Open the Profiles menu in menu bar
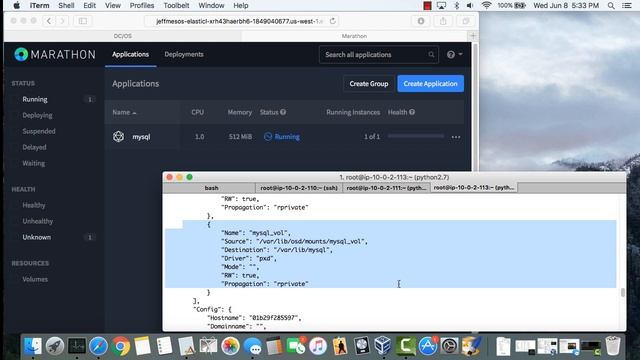The height and width of the screenshot is (360, 640). coord(142,5)
